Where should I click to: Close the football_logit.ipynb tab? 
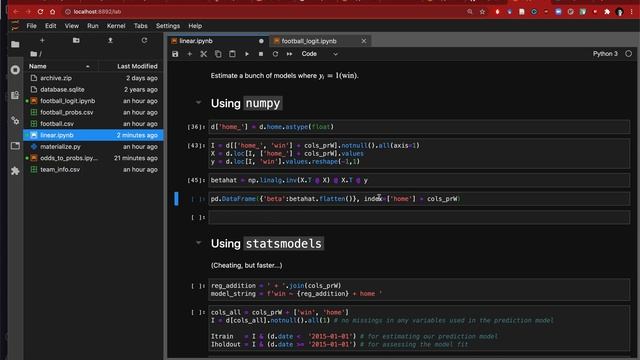[364, 41]
